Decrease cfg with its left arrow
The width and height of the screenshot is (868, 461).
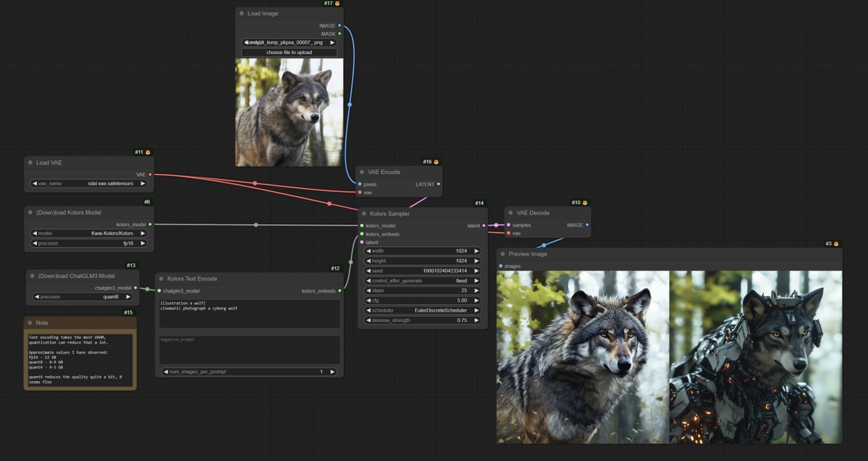[x=369, y=301]
